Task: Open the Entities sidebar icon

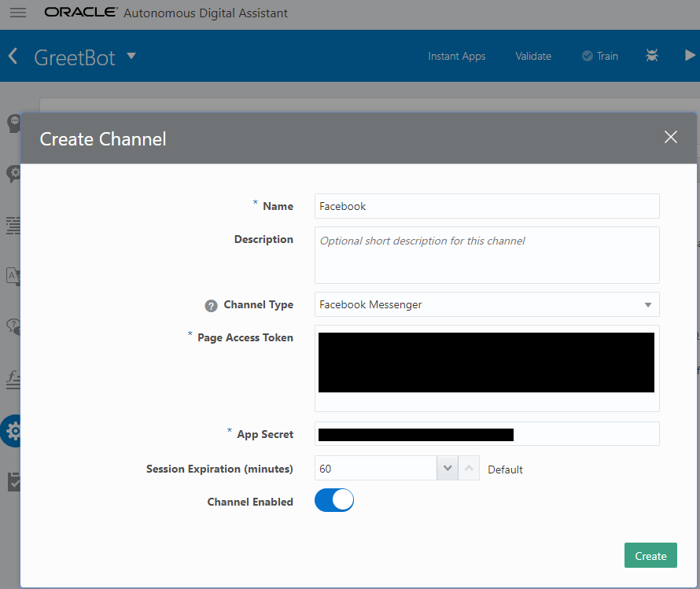Action: coord(13,174)
